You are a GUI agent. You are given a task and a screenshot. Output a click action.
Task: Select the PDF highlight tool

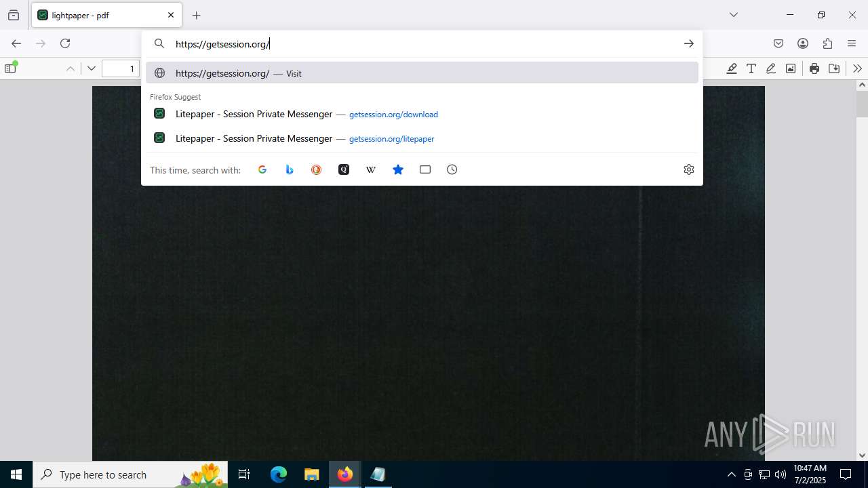[x=732, y=68]
